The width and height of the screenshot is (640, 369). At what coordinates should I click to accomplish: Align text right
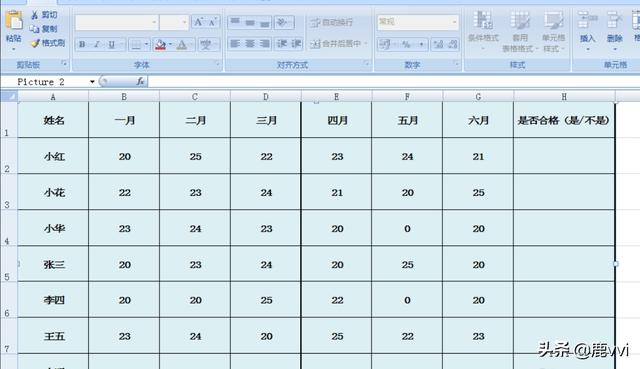click(x=264, y=43)
